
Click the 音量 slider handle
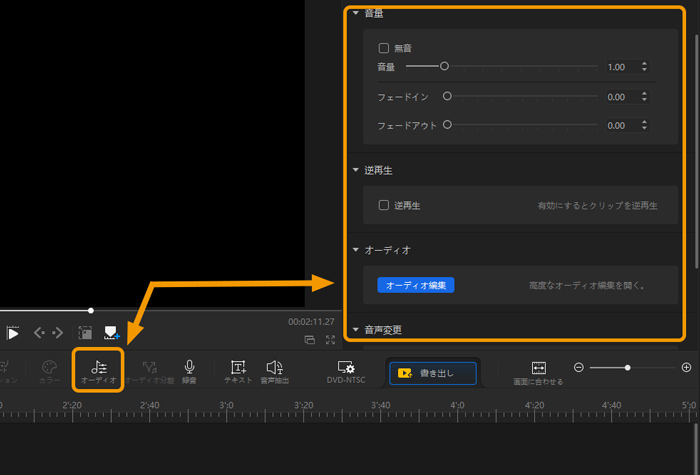(x=444, y=66)
